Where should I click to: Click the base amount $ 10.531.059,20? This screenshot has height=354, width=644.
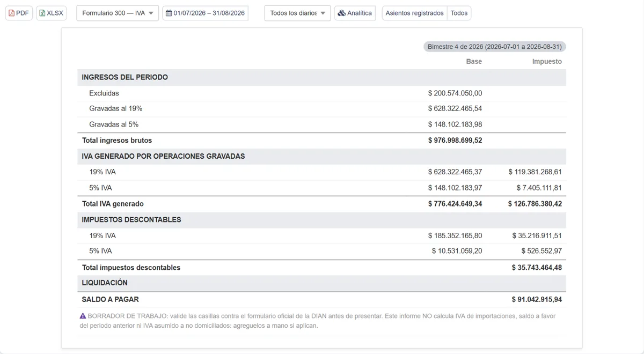(x=457, y=251)
